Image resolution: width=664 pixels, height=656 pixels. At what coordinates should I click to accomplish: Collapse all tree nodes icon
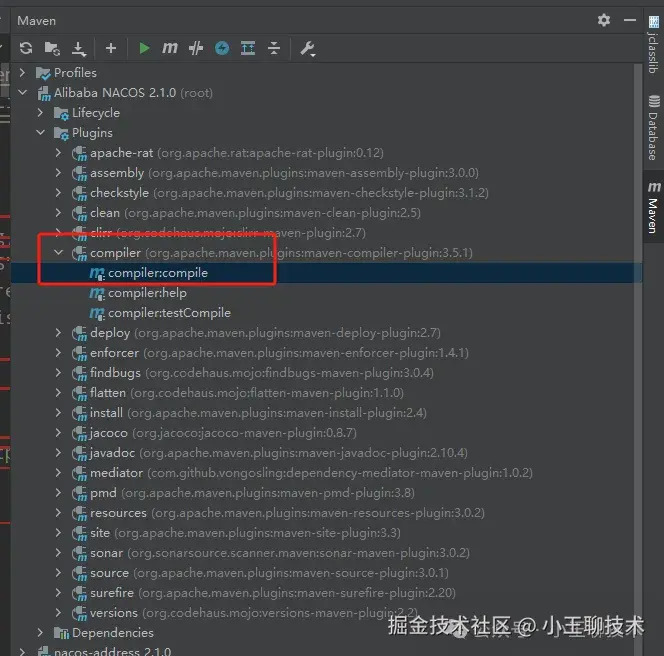point(274,48)
